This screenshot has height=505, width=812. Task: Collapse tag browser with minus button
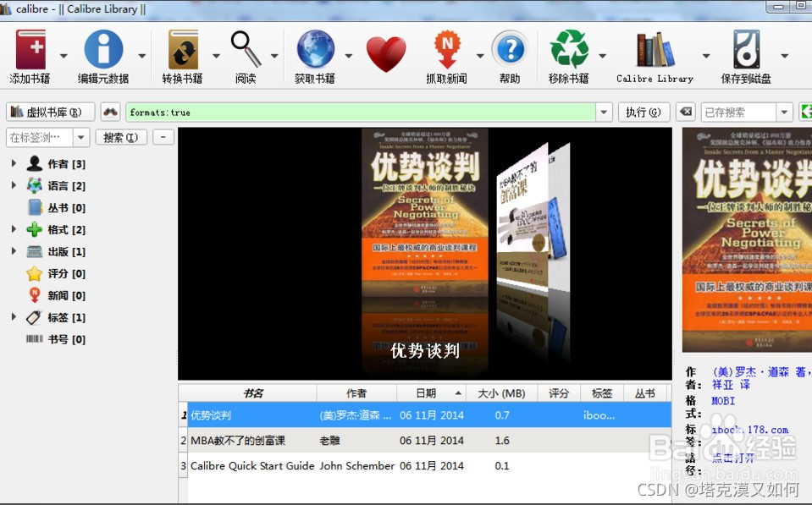163,137
